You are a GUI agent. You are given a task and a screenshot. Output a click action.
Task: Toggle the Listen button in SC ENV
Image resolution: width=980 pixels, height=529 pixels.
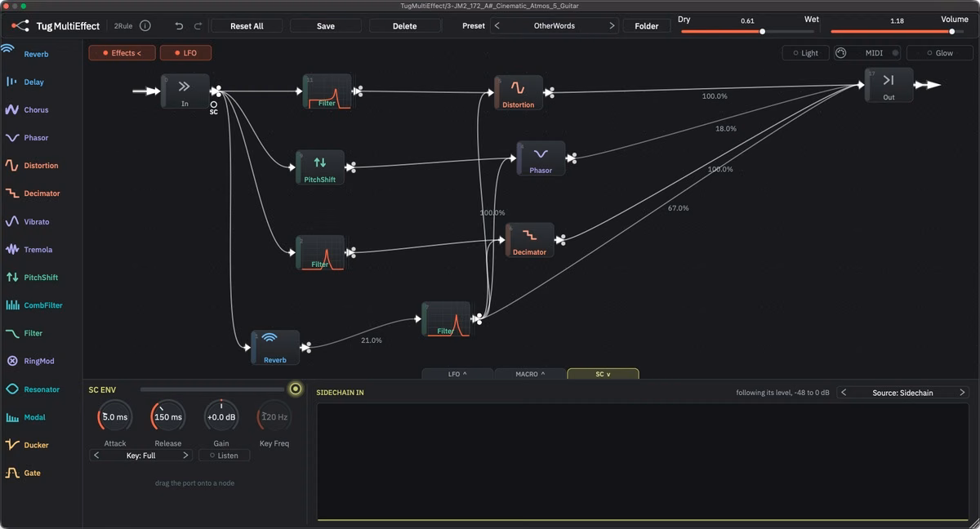[x=224, y=456]
